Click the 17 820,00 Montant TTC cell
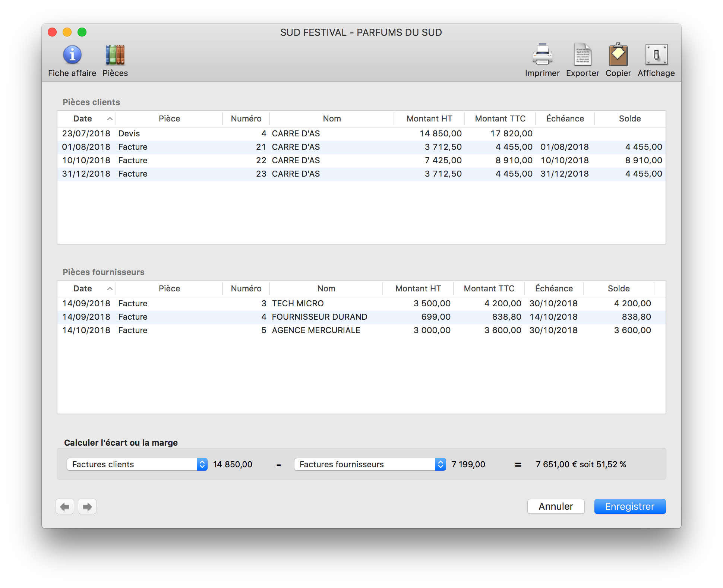The image size is (723, 588). 511,134
